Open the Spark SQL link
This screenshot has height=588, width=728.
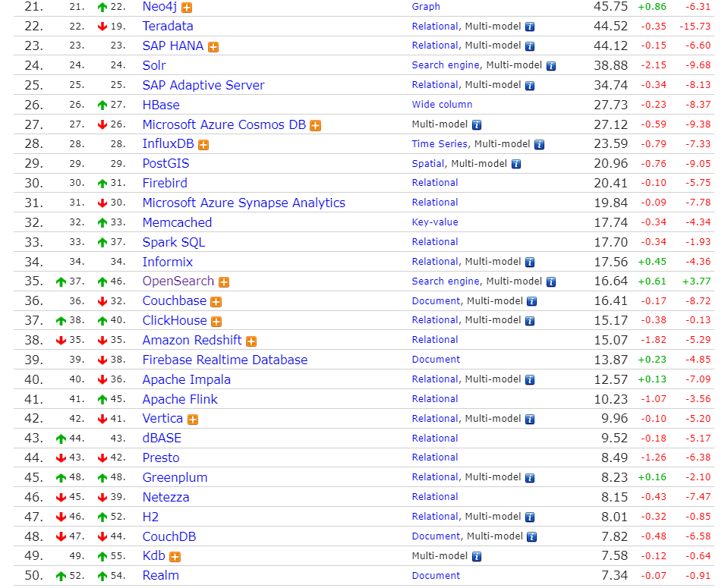(174, 243)
